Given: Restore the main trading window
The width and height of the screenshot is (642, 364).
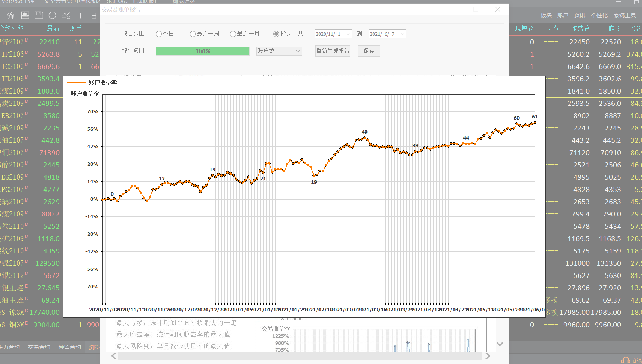Looking at the screenshot, I should point(636,2).
